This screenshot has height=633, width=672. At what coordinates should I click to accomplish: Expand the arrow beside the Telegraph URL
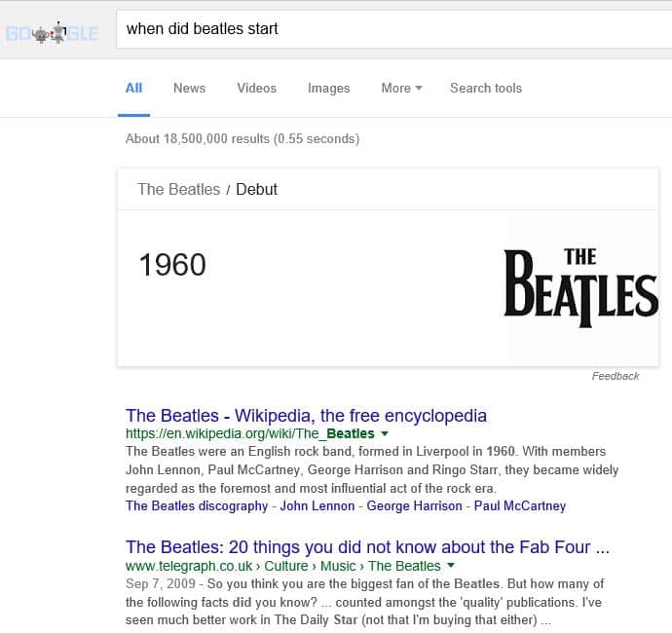[451, 566]
